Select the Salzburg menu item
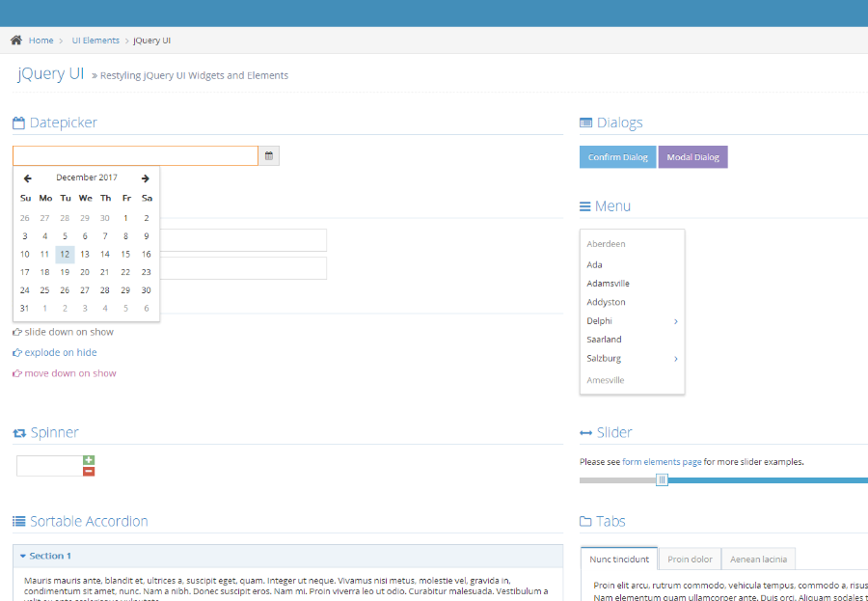This screenshot has width=868, height=601. coord(632,359)
